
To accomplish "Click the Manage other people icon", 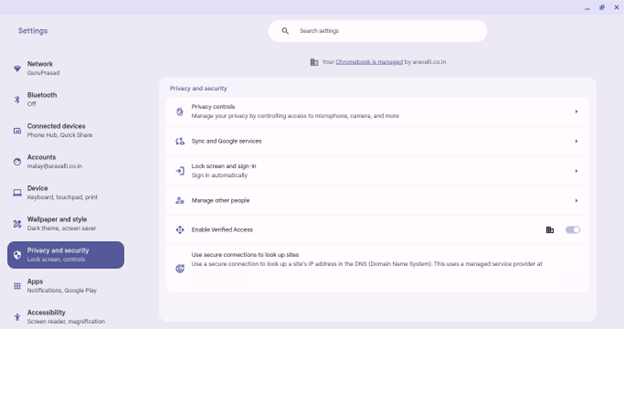I will tap(180, 201).
